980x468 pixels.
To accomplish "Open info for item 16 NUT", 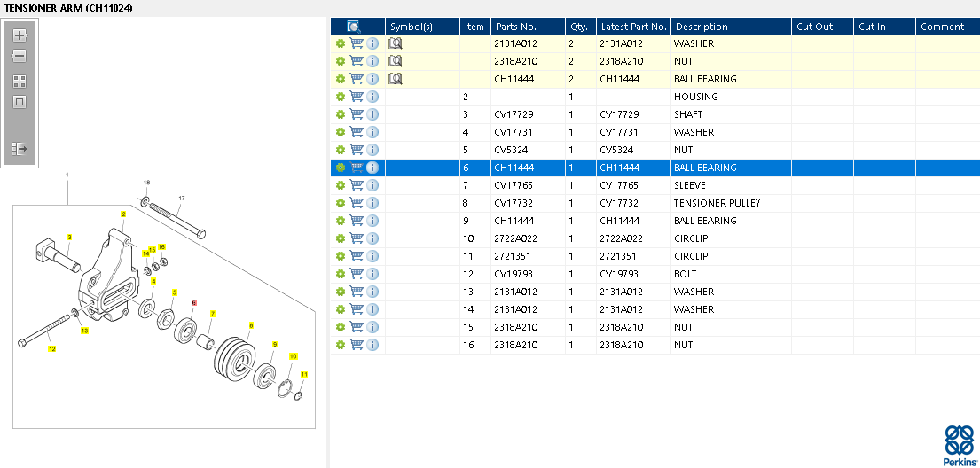I will 372,345.
